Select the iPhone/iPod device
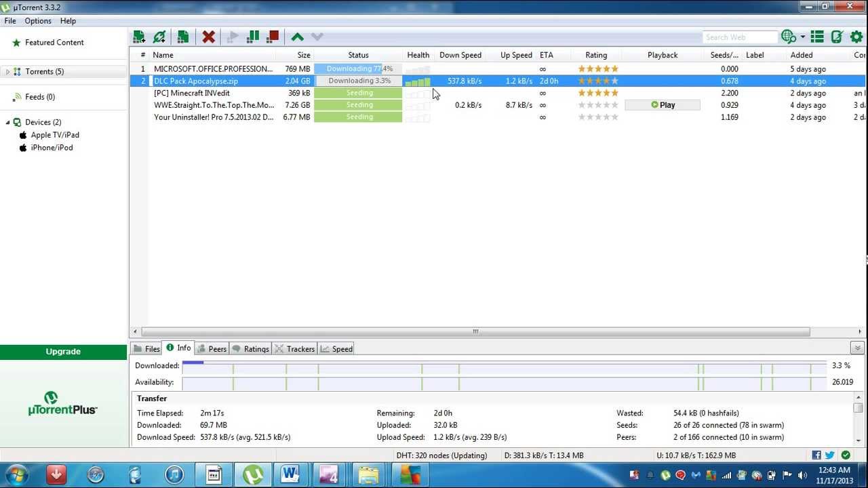The image size is (868, 488). tap(52, 147)
